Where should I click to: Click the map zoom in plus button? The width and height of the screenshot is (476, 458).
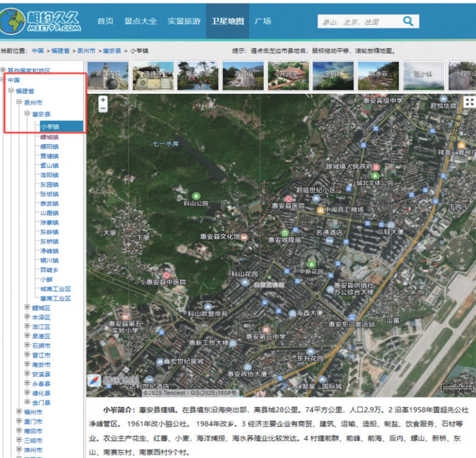[x=103, y=99]
